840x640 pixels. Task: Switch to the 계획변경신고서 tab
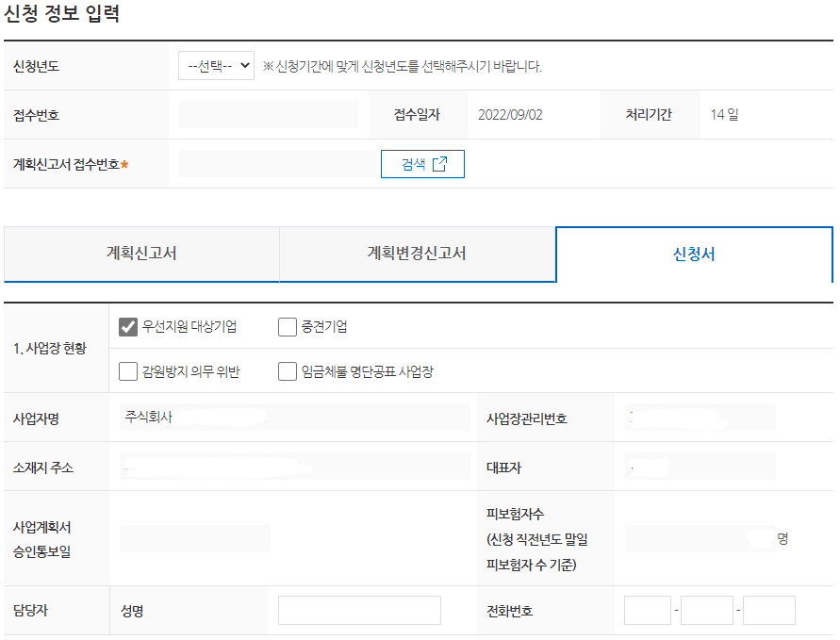[x=417, y=254]
